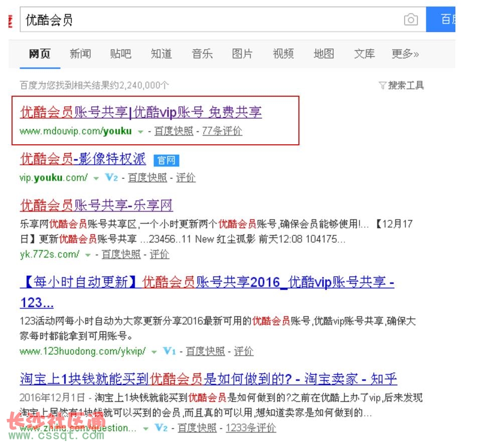Click the funnel icon beside 搜索工具
Image resolution: width=488 pixels, height=448 pixels.
(x=383, y=85)
